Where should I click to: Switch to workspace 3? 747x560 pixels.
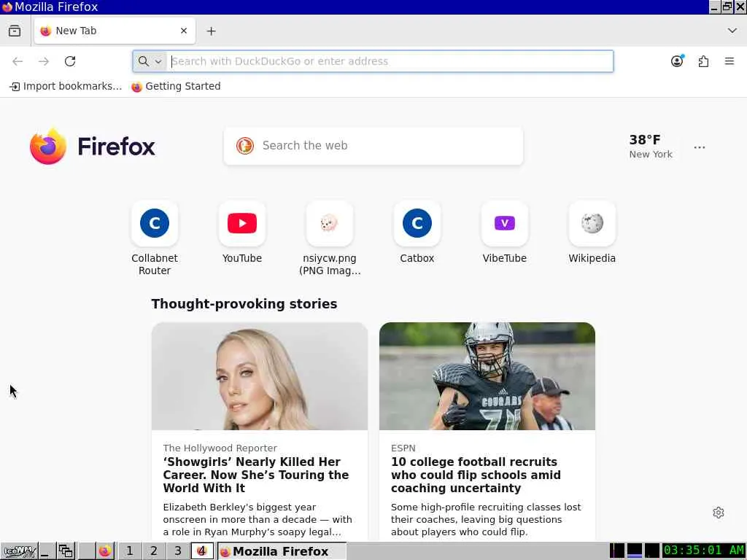[178, 551]
